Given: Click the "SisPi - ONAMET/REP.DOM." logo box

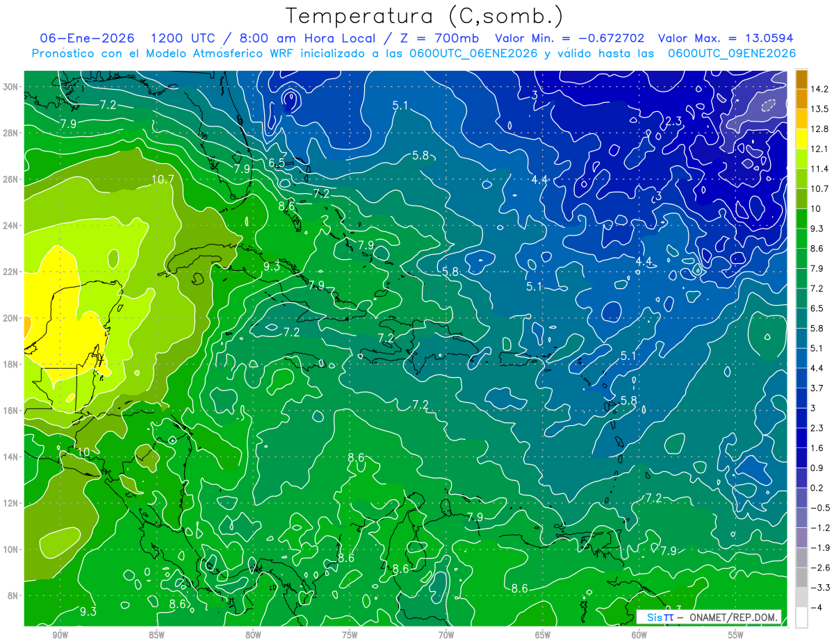Looking at the screenshot, I should click(709, 617).
